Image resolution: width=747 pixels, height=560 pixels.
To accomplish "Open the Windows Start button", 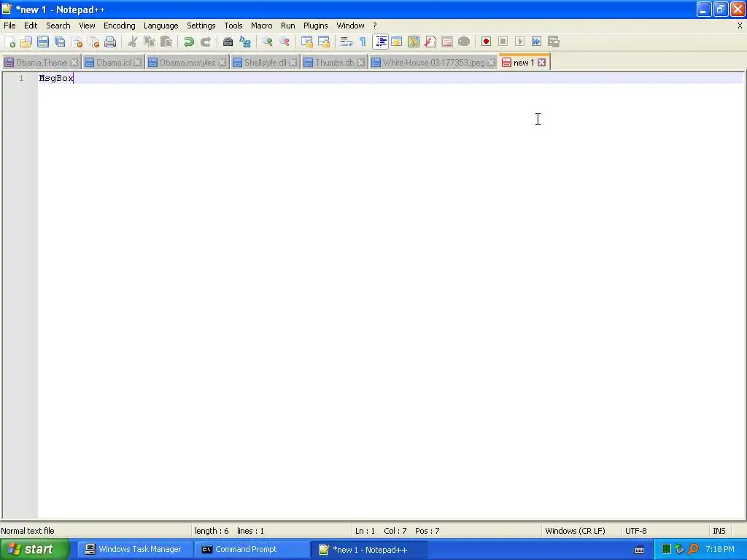I will [x=34, y=550].
